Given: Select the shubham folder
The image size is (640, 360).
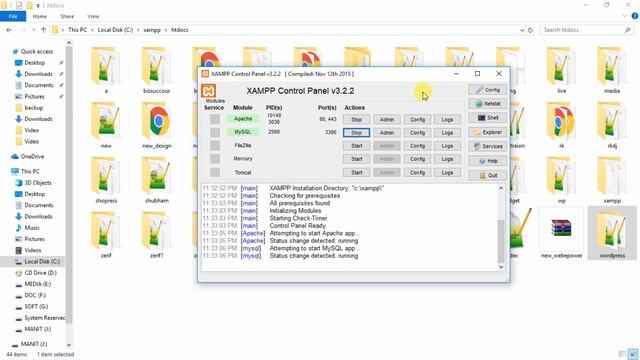Looking at the screenshot, I should [157, 180].
